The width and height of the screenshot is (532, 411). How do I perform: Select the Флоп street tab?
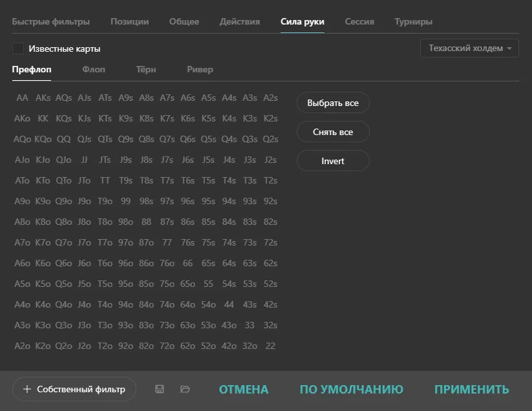94,69
